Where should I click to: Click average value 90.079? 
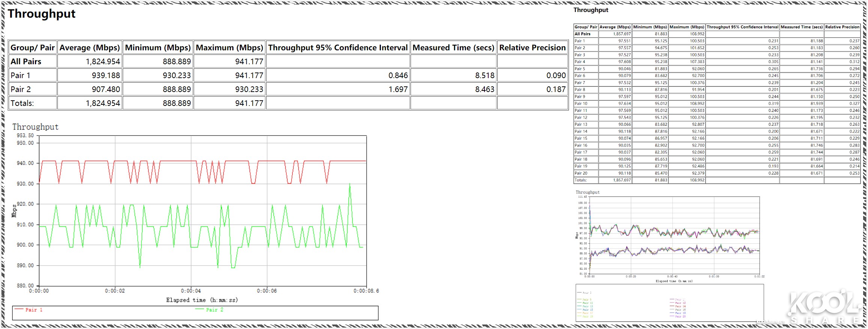tap(624, 76)
